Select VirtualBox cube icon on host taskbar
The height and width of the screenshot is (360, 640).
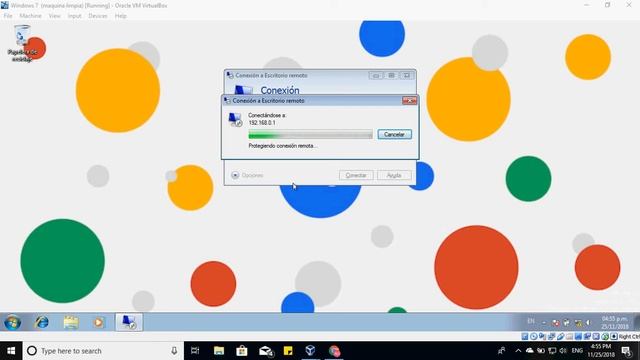(310, 351)
